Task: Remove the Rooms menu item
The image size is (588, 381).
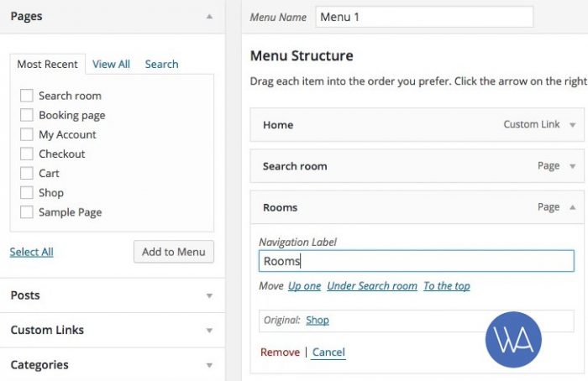Action: [280, 352]
